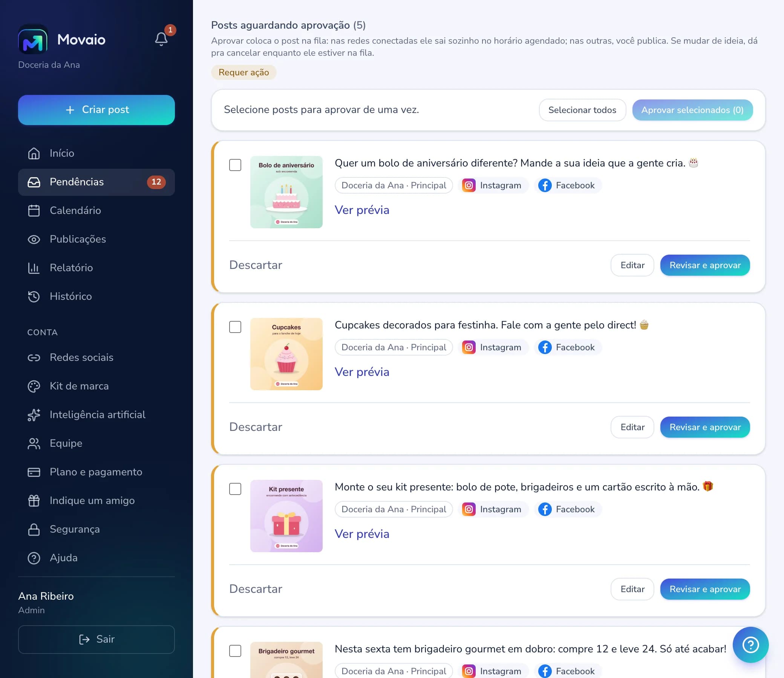Open the notifications bell icon
This screenshot has height=678, width=784.
pyautogui.click(x=161, y=38)
